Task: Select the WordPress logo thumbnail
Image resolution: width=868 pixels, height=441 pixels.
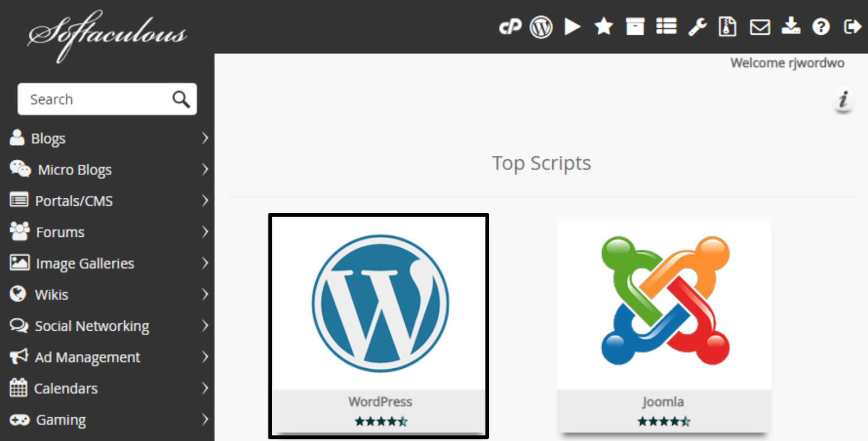Action: [x=380, y=303]
